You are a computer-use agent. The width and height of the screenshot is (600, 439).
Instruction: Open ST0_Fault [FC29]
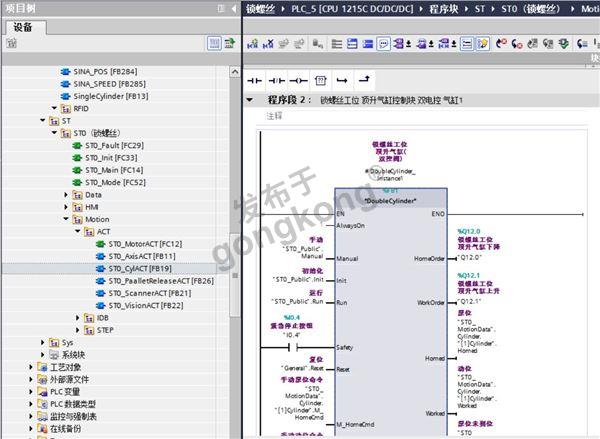pos(114,145)
